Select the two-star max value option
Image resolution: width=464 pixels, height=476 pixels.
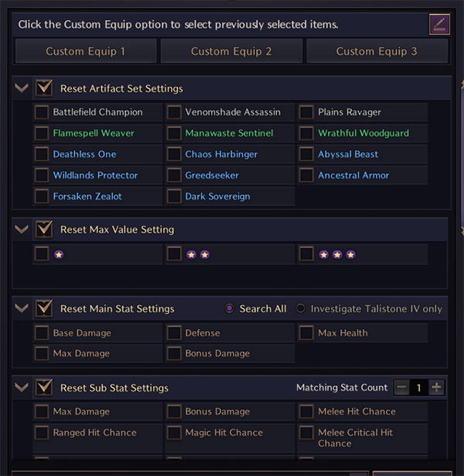[174, 254]
